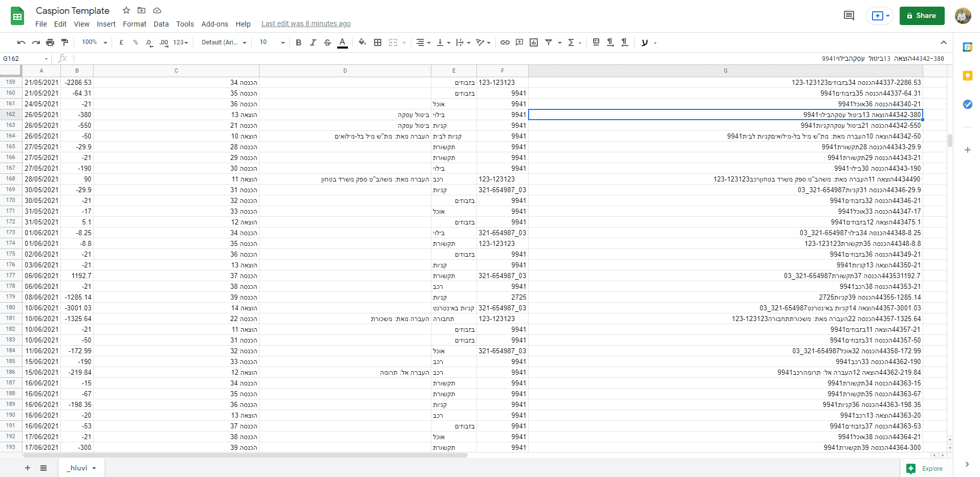Set right-to-left cell direction icon
The height and width of the screenshot is (477, 980).
pos(624,42)
